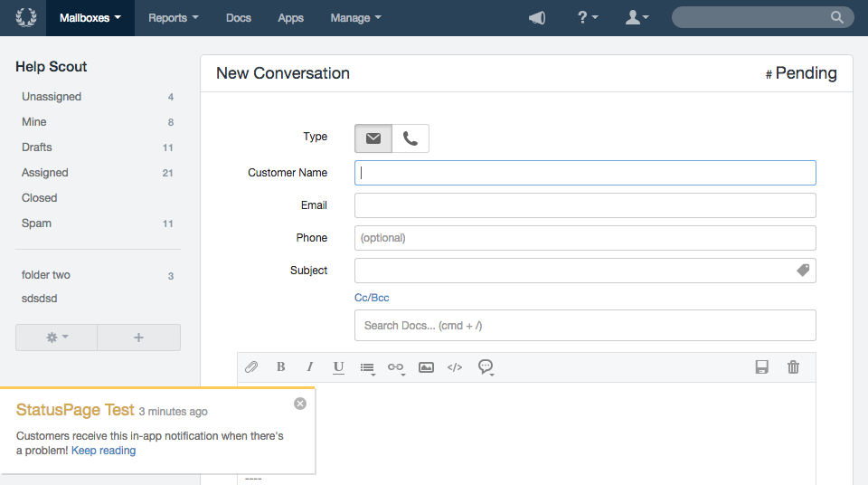Open the Manage dropdown menu

click(x=356, y=18)
